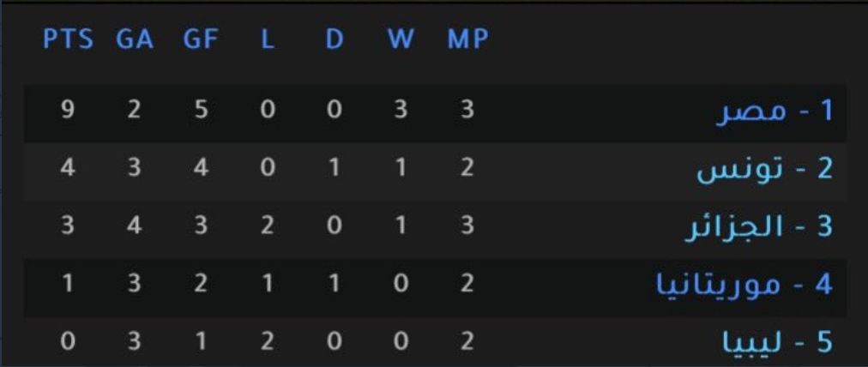Screen dimensions: 868x367
Task: Select الجزائر's points value of 3
Action: [x=68, y=227]
